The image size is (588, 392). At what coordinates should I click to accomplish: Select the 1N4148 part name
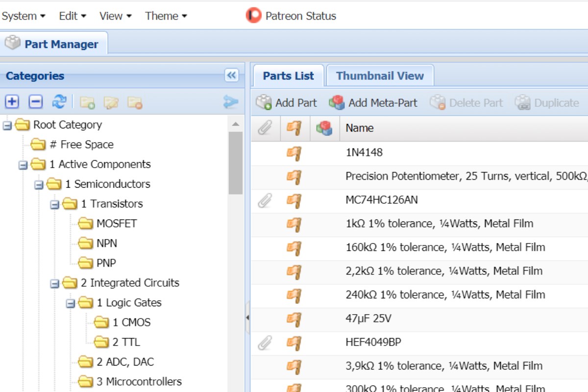click(x=364, y=152)
